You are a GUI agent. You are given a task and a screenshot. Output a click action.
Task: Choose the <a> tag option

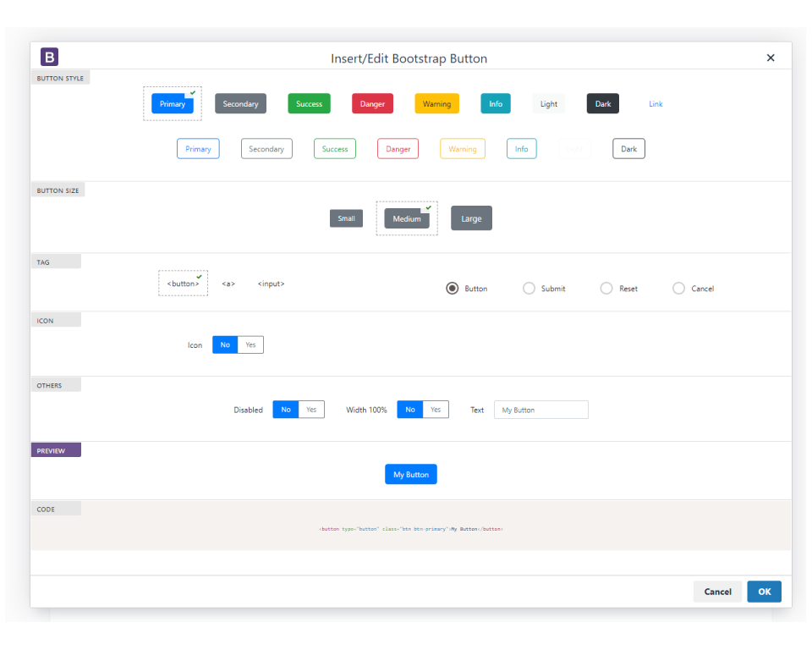(228, 284)
